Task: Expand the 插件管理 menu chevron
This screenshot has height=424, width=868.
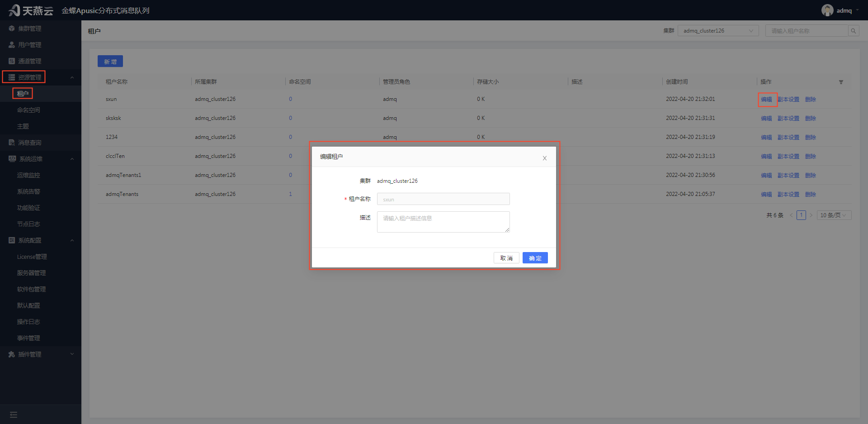Action: pyautogui.click(x=72, y=354)
